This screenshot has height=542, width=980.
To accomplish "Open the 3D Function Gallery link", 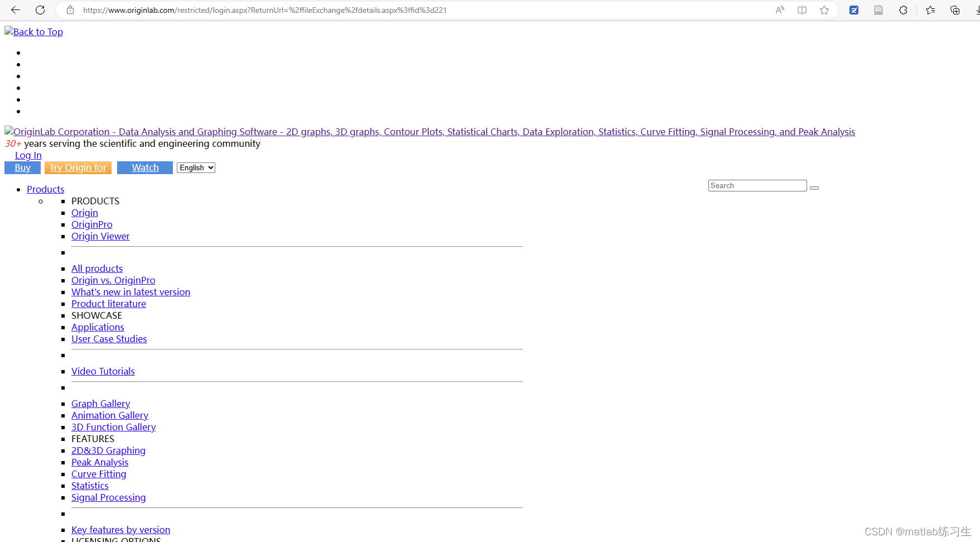I will point(114,427).
